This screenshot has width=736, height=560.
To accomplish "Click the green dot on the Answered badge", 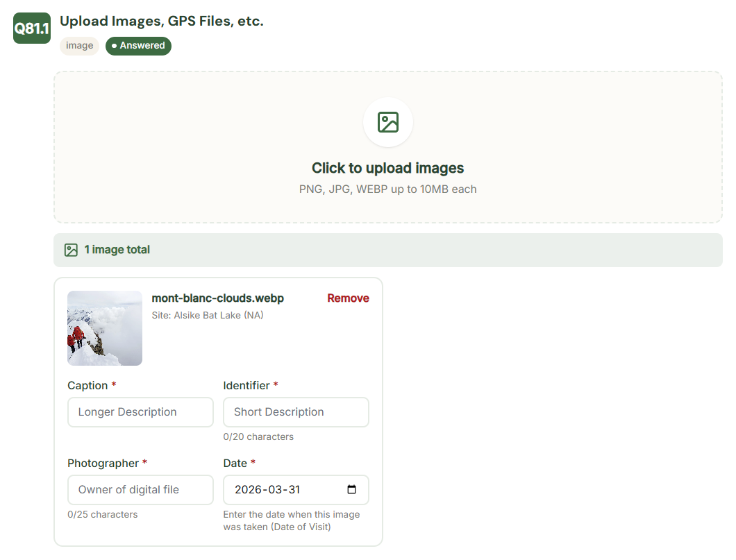I will pyautogui.click(x=115, y=46).
